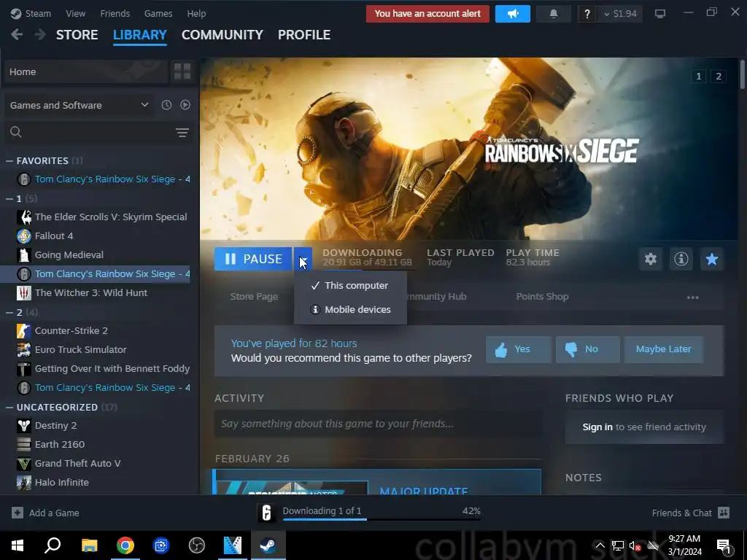
Task: Collapse the collection named 2
Action: tap(9, 312)
